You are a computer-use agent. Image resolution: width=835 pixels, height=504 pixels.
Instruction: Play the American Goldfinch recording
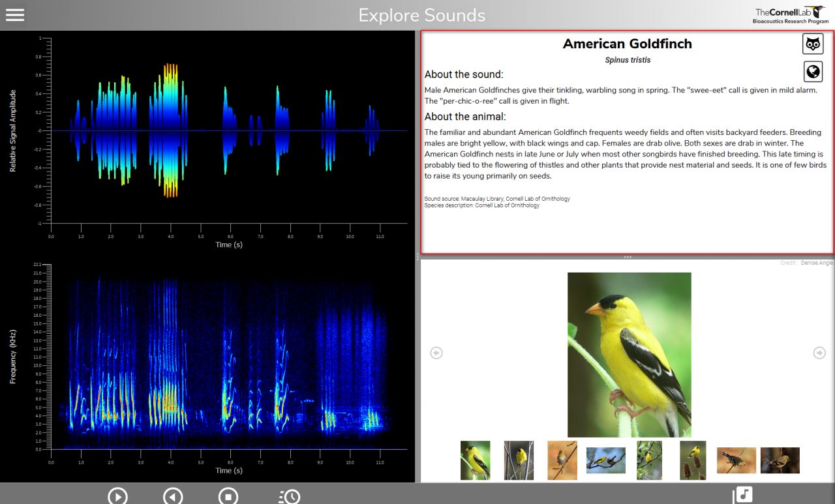118,496
